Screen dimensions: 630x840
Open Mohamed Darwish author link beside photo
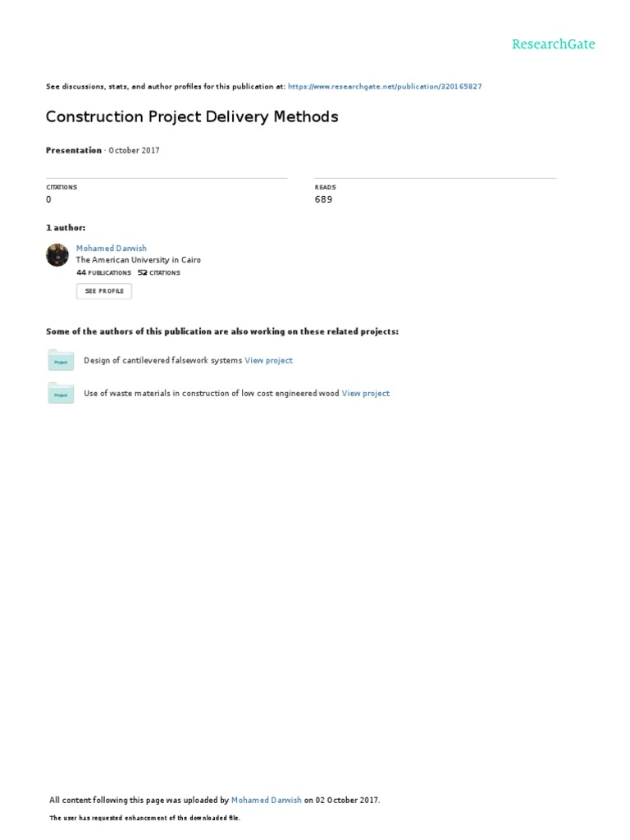pyautogui.click(x=112, y=248)
